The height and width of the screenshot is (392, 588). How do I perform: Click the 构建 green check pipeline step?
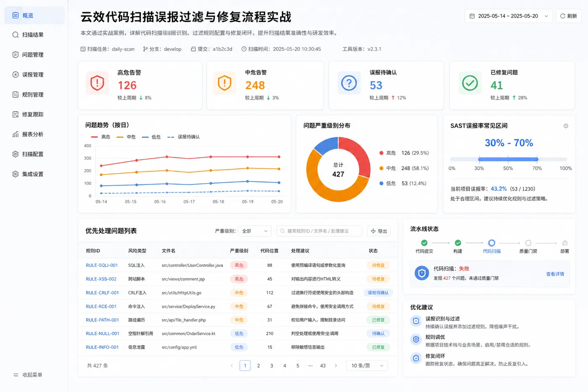(458, 243)
